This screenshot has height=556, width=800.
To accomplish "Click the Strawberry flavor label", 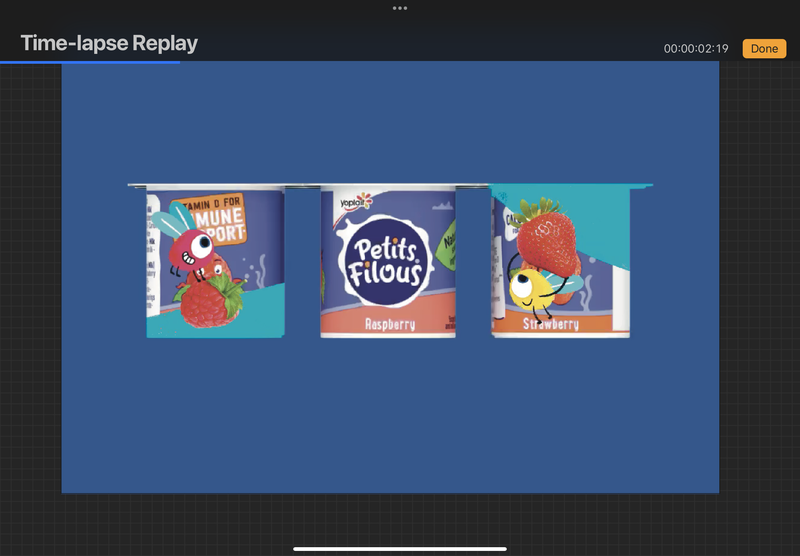I will point(551,324).
